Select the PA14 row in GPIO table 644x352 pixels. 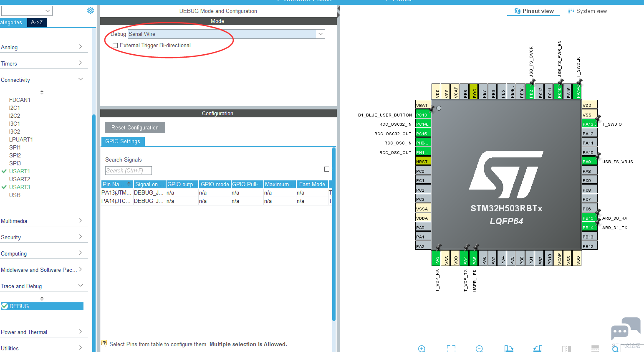pos(216,201)
